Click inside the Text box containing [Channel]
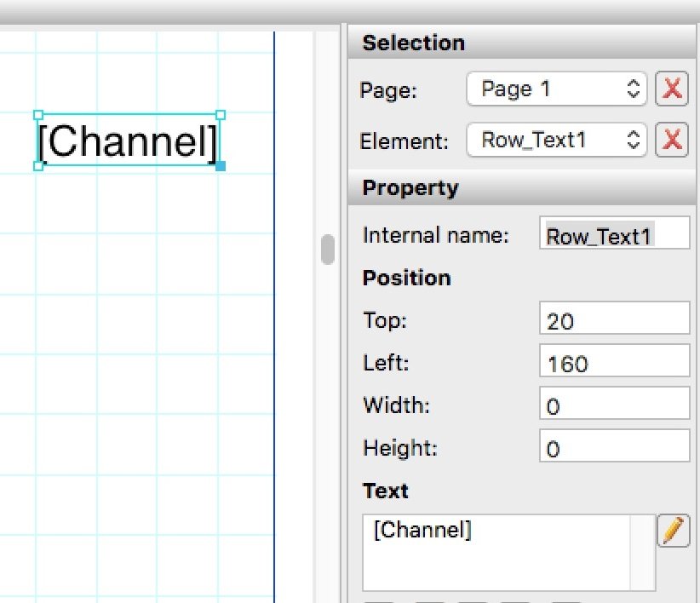700x603 pixels. coord(508,552)
